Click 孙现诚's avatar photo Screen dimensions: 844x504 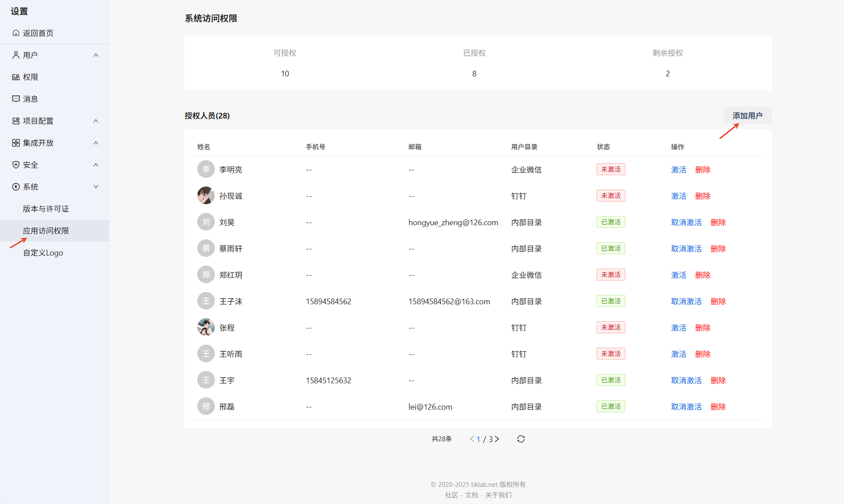pyautogui.click(x=206, y=196)
